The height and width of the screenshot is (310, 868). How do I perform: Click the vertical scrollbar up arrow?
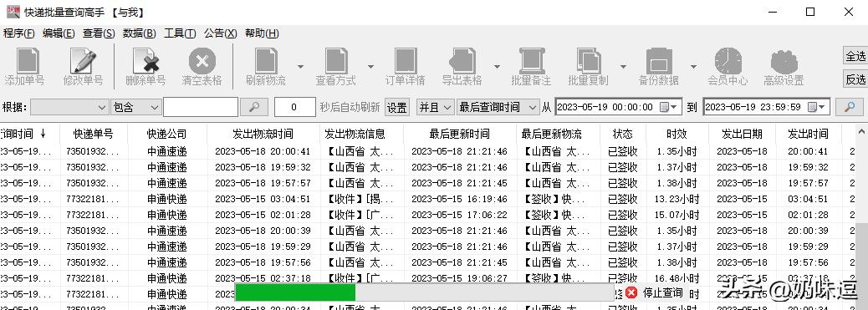861,132
